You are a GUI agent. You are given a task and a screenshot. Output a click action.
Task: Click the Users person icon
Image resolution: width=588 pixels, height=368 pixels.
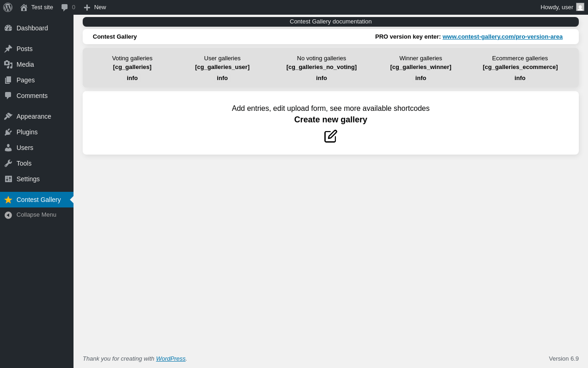coord(8,148)
